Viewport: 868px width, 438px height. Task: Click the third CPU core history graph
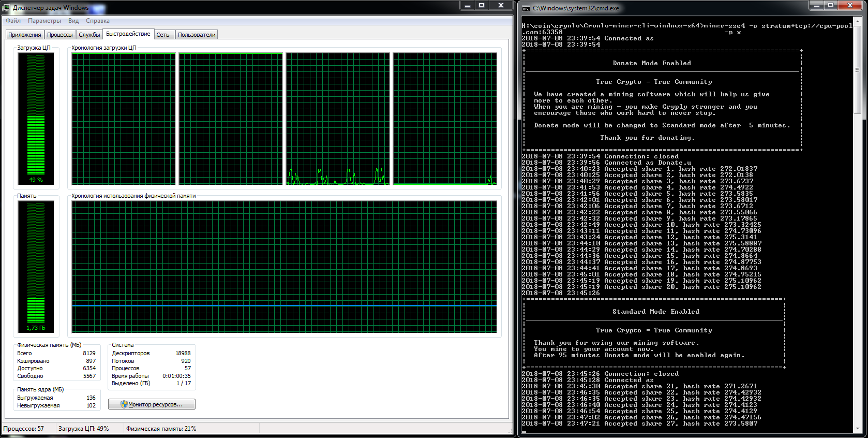click(338, 119)
